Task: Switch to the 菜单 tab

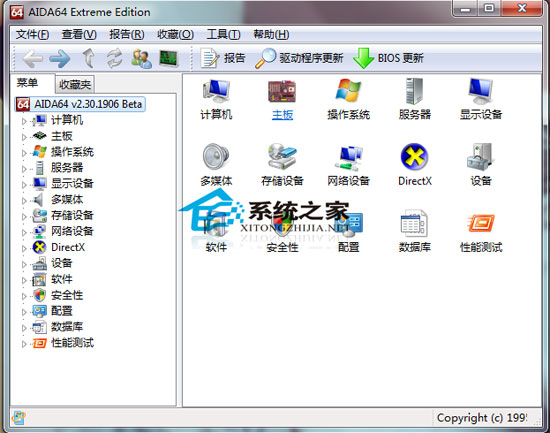Action: tap(27, 83)
